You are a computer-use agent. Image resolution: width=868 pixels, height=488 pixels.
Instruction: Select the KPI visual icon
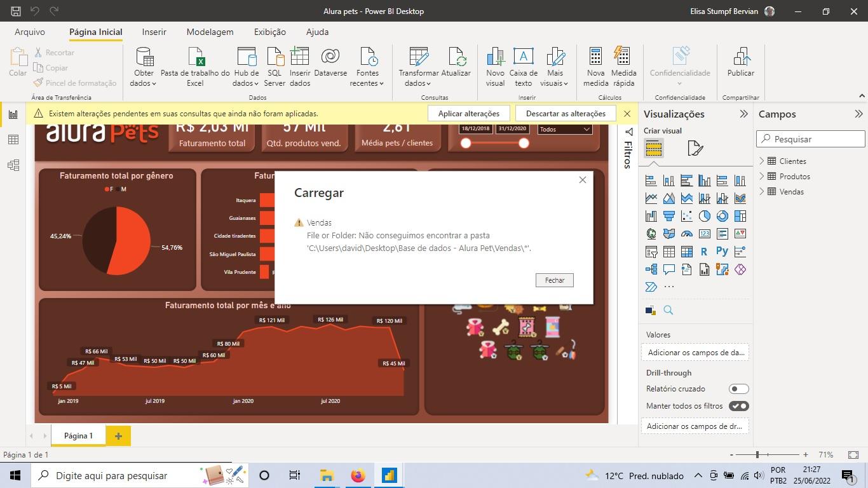point(740,234)
